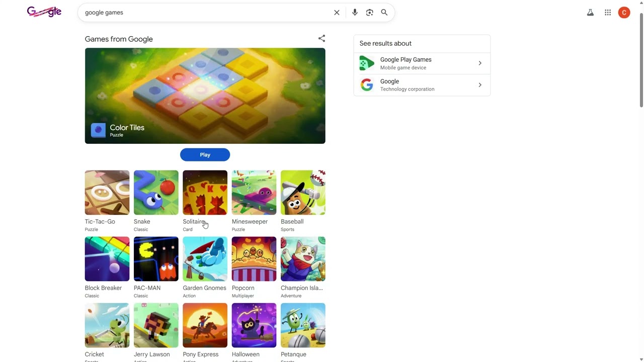Click the Google logo
Screen dimensions: 644x362
pos(44,12)
